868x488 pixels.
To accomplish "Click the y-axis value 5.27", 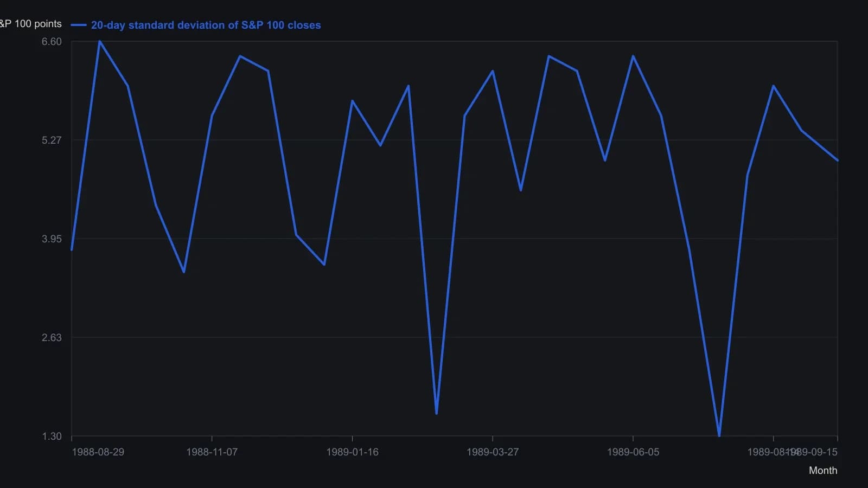I will click(x=52, y=140).
